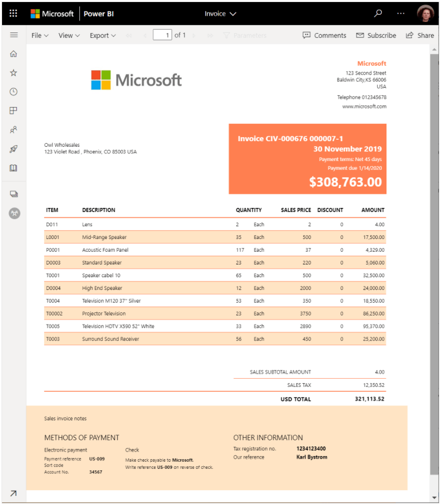
Task: Expand the View options dropdown
Action: (x=69, y=35)
